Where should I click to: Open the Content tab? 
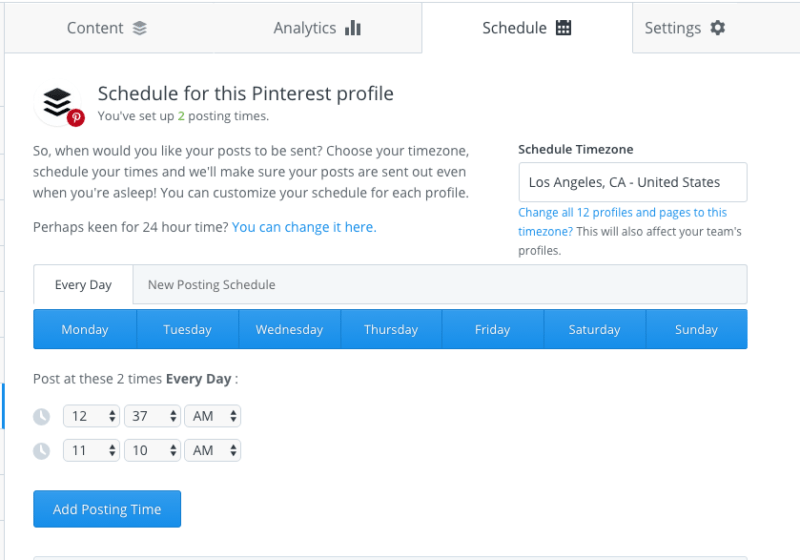(x=107, y=28)
